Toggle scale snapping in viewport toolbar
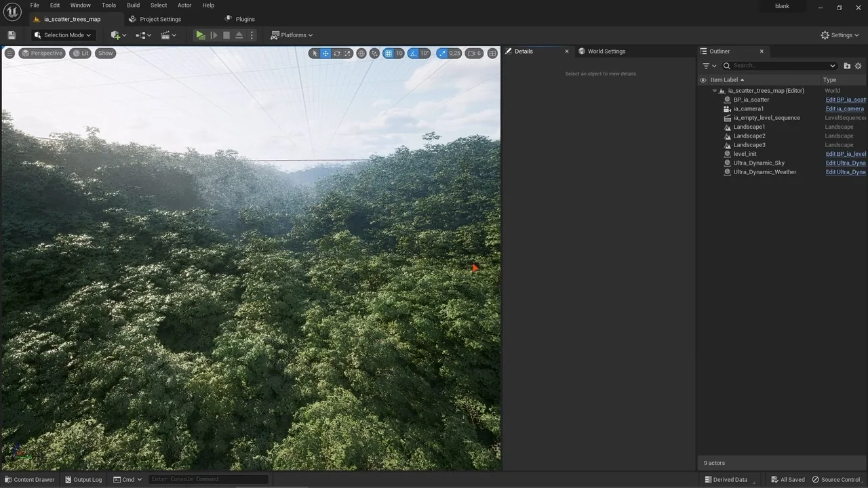868x488 pixels. [442, 54]
